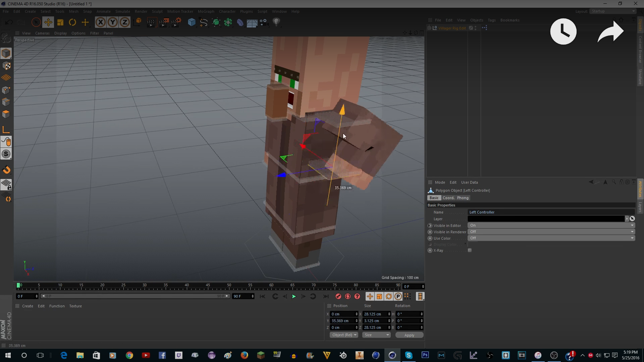Open viewport Cameras menu
Screen dimensions: 644x362
point(42,33)
